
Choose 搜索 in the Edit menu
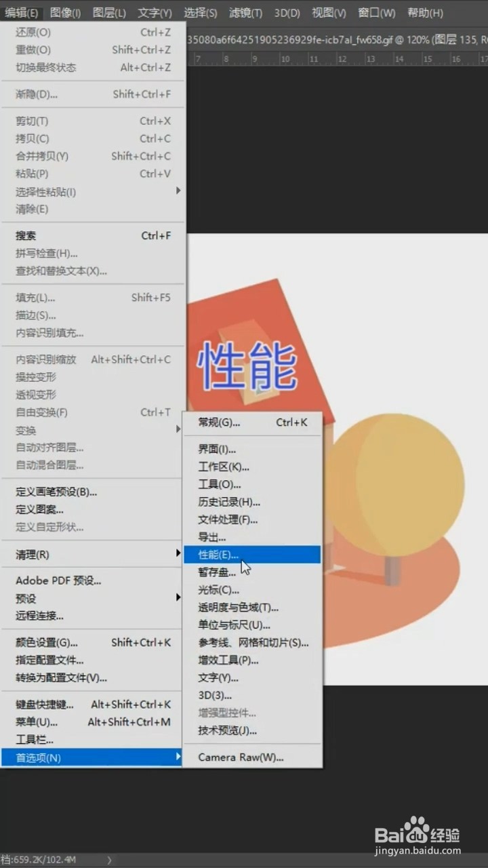(93, 236)
